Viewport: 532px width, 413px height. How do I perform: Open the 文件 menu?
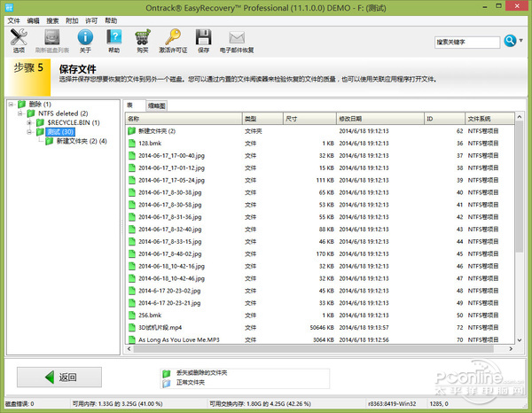coord(14,20)
